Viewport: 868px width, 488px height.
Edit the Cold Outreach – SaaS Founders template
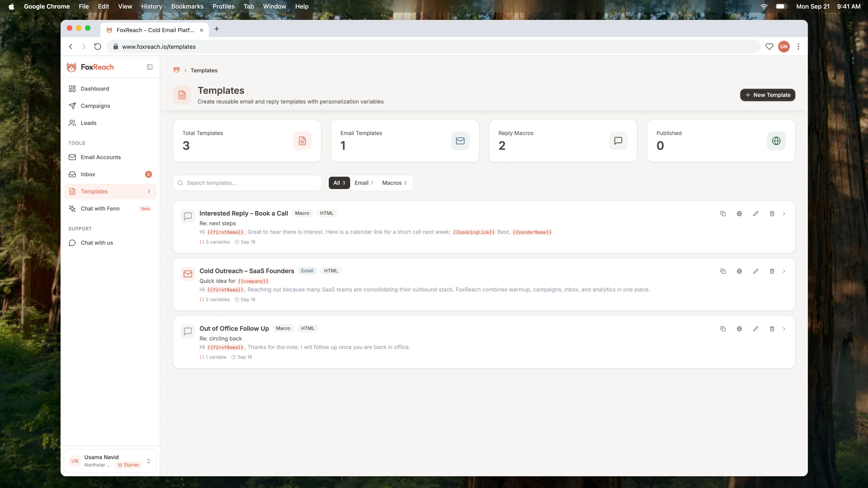click(x=756, y=271)
